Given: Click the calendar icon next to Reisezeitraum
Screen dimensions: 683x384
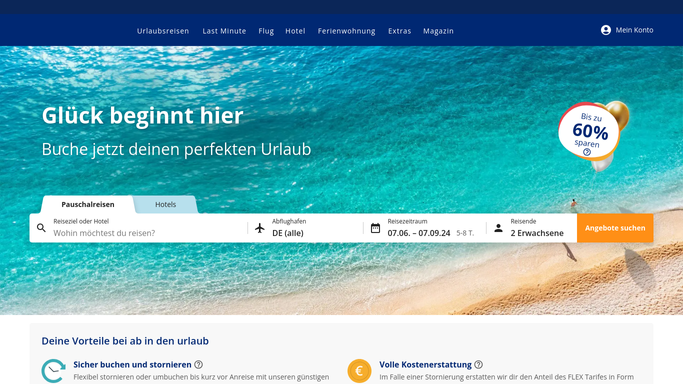Looking at the screenshot, I should (375, 228).
